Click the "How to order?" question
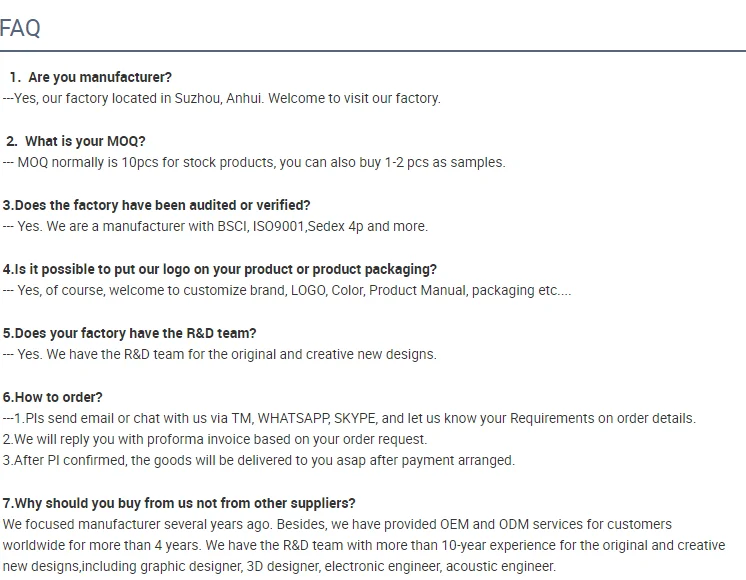The width and height of the screenshot is (746, 580). [52, 397]
